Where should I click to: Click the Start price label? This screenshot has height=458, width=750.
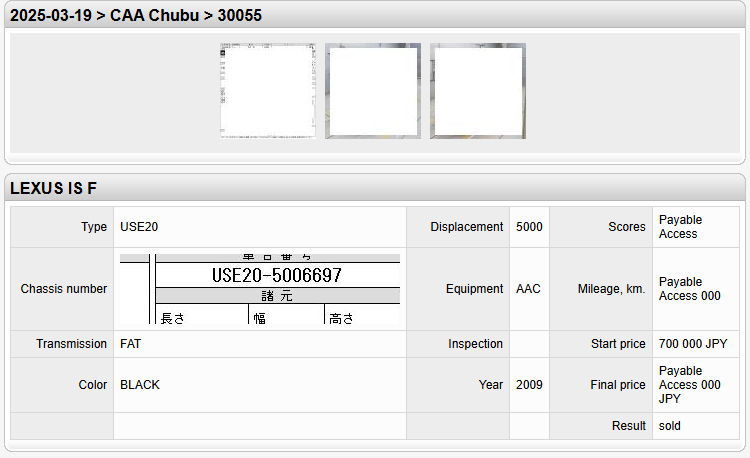point(618,344)
